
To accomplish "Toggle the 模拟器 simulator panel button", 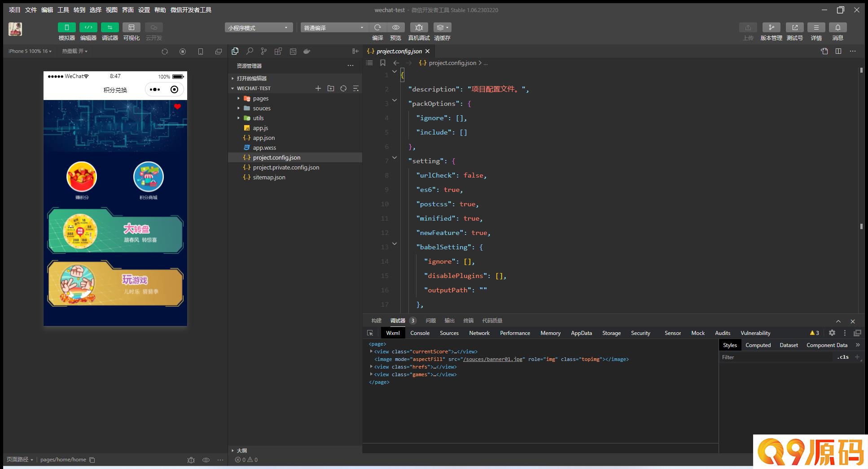I will pos(66,27).
